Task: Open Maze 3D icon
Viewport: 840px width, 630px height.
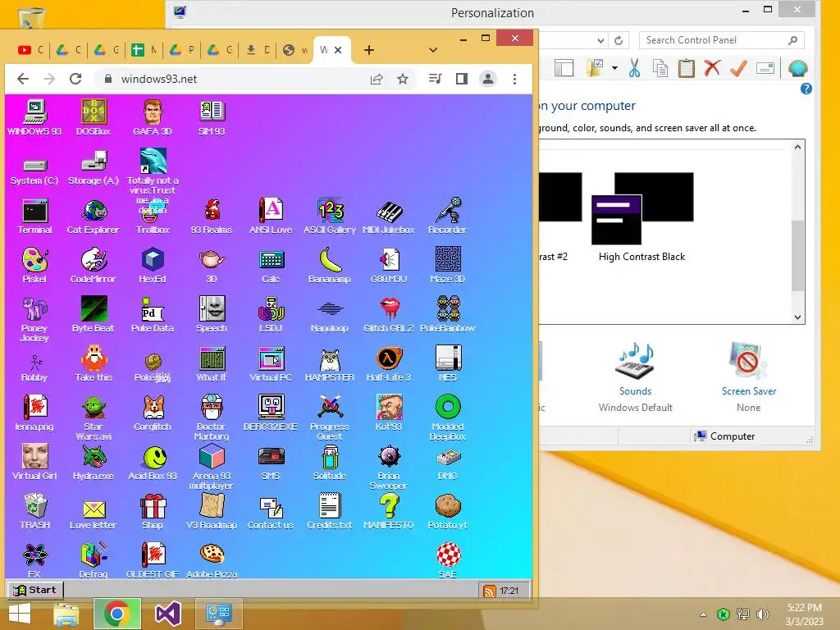Action: coord(448,266)
